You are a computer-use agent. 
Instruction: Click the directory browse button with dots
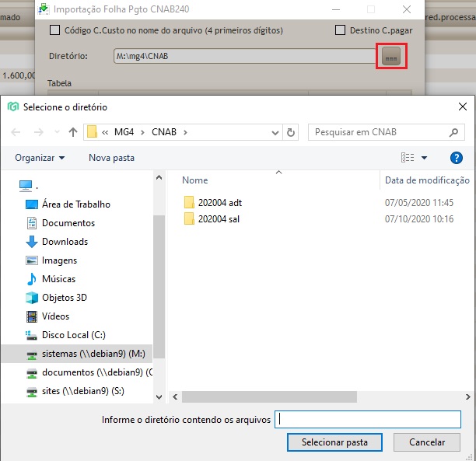pyautogui.click(x=392, y=56)
